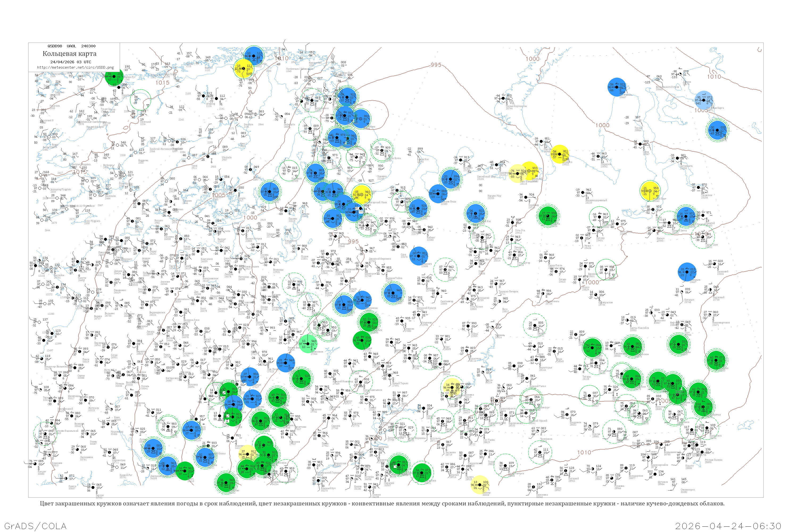
Task: Click the "Кольцевая карта" map title
Action: (x=69, y=54)
